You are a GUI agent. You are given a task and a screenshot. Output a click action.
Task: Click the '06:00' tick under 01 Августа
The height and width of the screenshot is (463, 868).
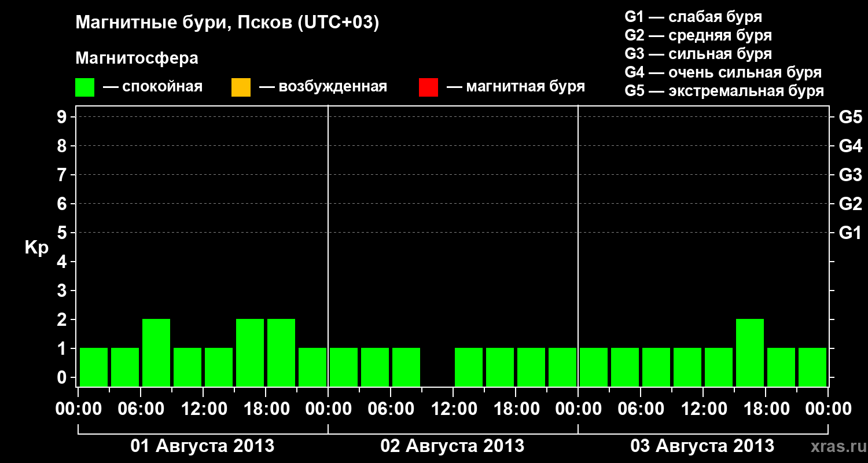[141, 409]
